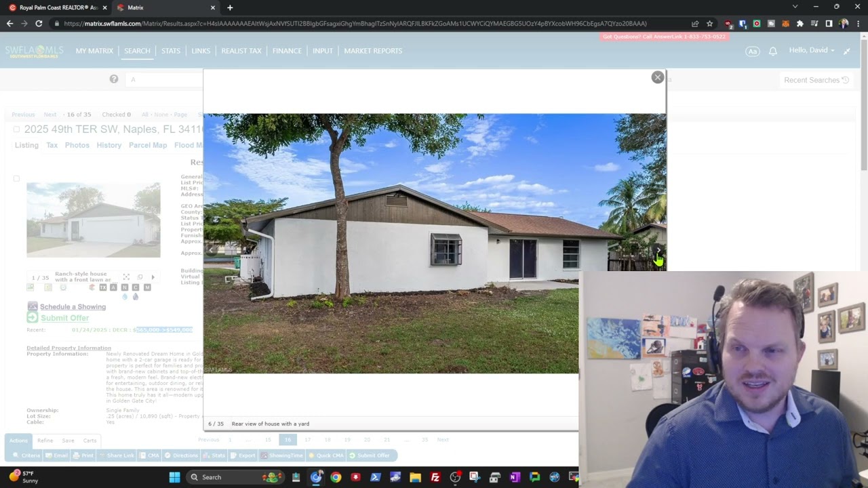Click the listing front photo thumbnail
The height and width of the screenshot is (488, 868).
94,220
